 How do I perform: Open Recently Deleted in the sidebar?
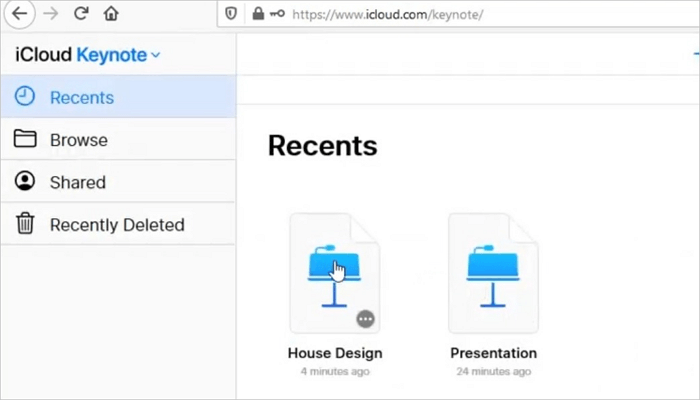[118, 224]
